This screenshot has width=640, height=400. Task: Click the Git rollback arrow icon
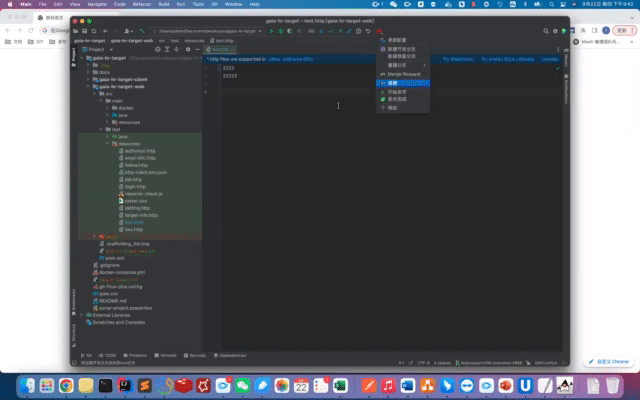click(368, 31)
